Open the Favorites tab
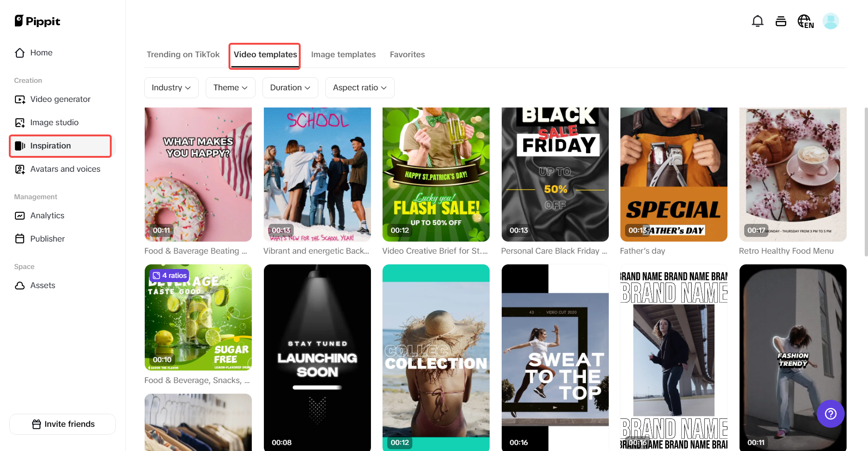The width and height of the screenshot is (868, 451). [407, 54]
